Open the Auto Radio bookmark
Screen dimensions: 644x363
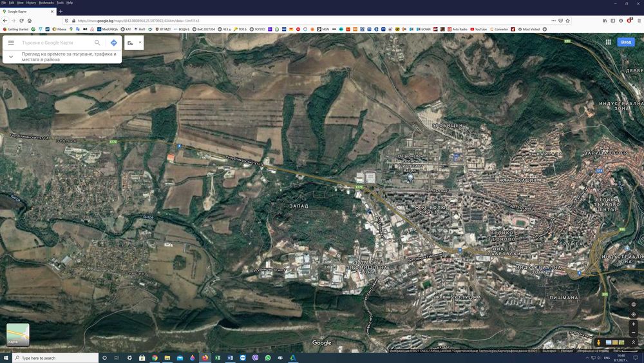click(x=457, y=29)
